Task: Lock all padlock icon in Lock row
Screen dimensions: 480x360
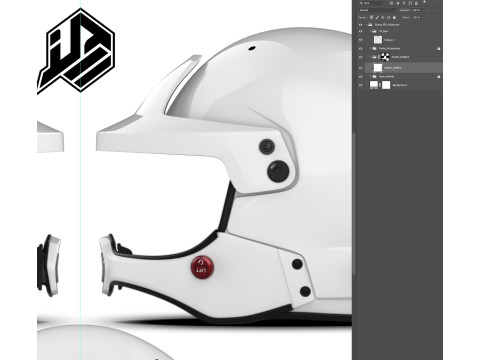Action: pyautogui.click(x=394, y=17)
